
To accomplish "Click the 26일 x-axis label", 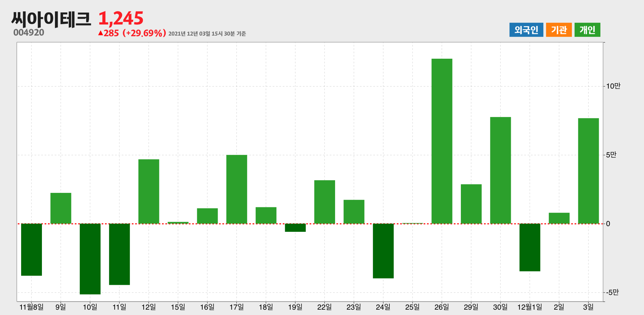I will click(x=442, y=307).
